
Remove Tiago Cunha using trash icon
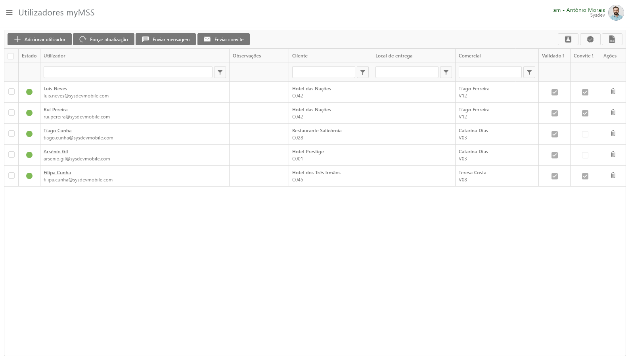point(613,133)
